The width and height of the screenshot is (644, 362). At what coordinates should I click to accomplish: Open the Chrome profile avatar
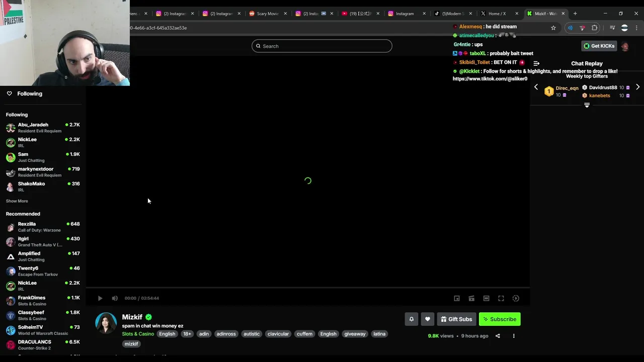624,28
